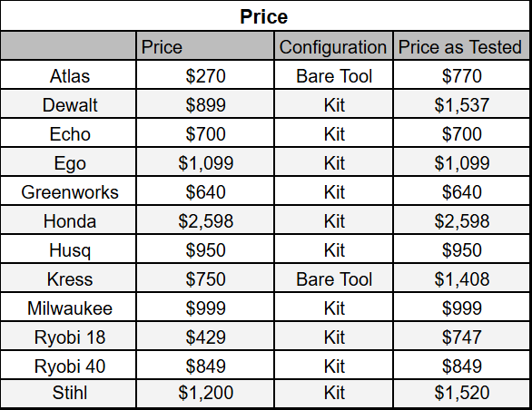Click Ryobi 18's $429 price

point(205,337)
